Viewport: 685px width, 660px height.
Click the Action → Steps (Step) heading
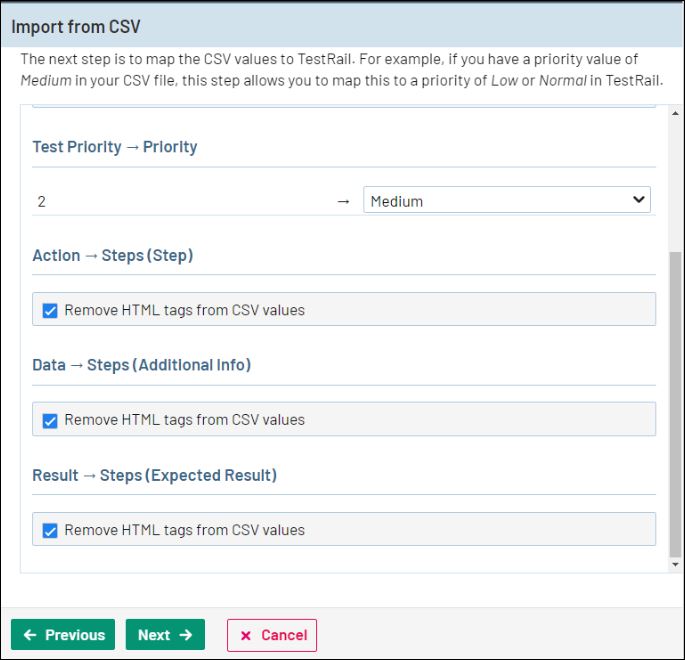[x=113, y=255]
